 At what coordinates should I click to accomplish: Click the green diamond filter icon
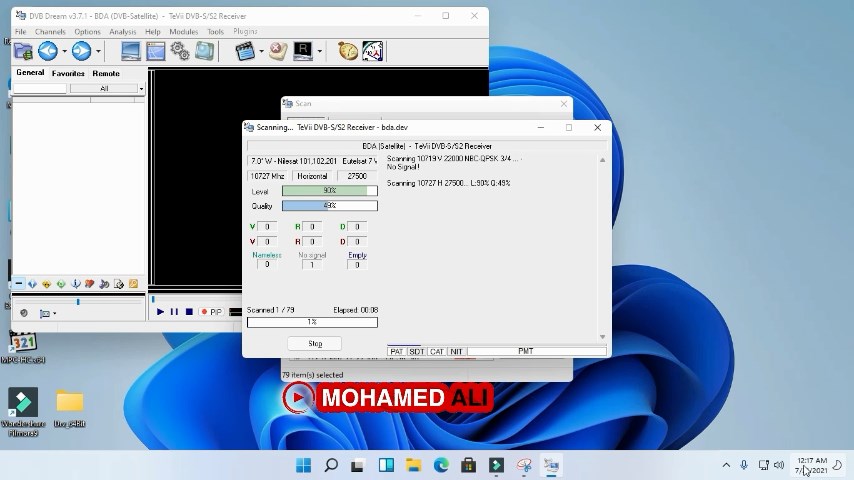coord(61,284)
